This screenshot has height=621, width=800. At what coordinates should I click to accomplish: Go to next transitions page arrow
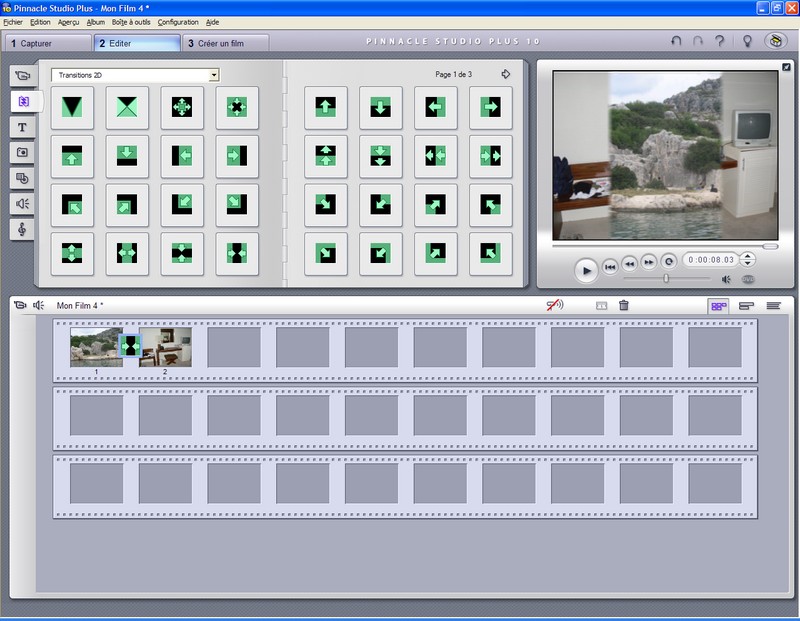tap(506, 74)
